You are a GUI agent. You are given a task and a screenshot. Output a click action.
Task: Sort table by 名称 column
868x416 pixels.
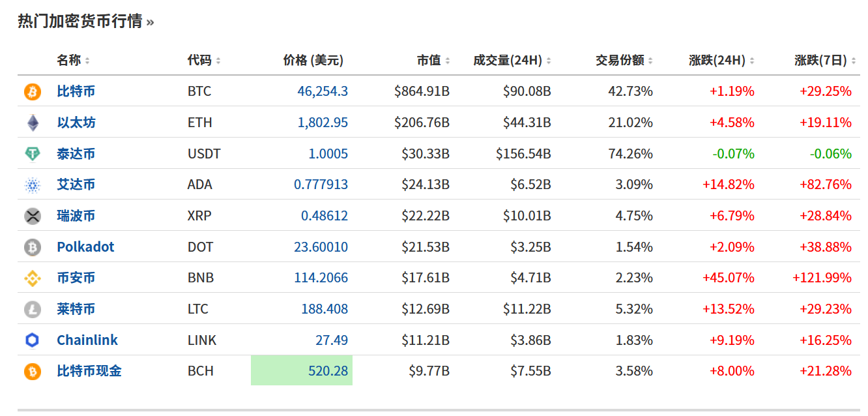tap(73, 60)
